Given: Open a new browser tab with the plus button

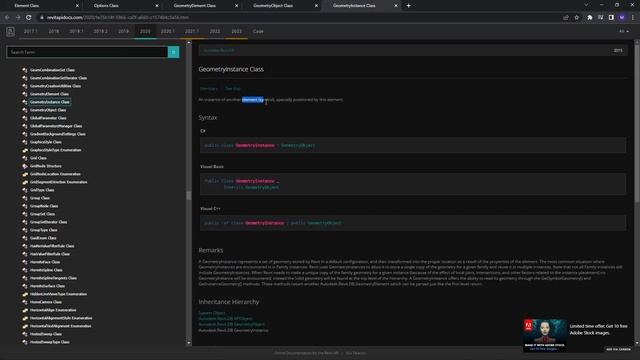Looking at the screenshot, I should [x=409, y=6].
